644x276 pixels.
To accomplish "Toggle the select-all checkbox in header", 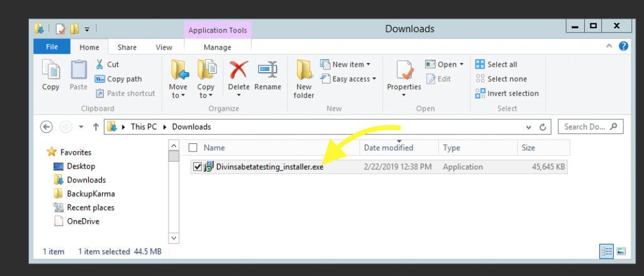I will click(193, 148).
